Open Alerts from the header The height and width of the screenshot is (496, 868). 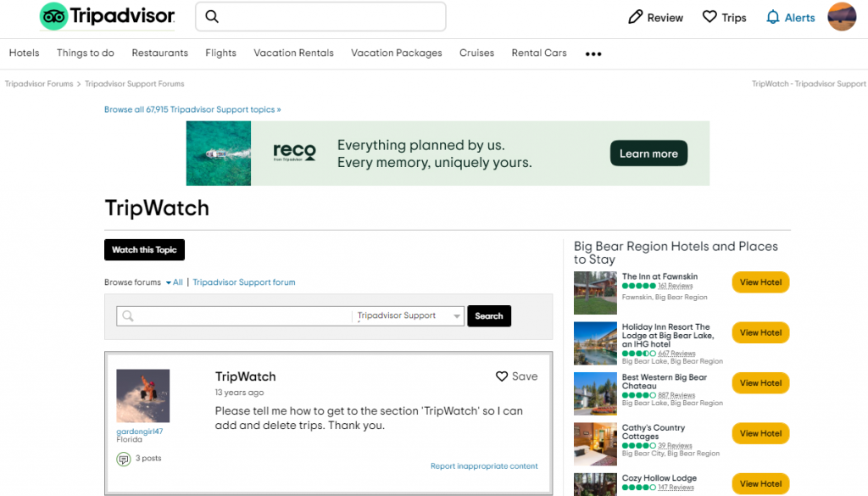pos(800,18)
